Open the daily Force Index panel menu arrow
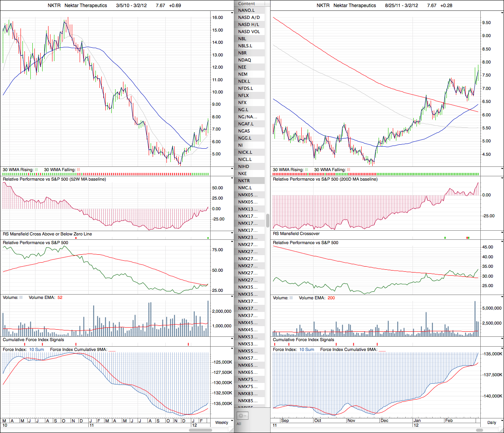Image resolution: width=504 pixels, height=433 pixels. point(502,349)
